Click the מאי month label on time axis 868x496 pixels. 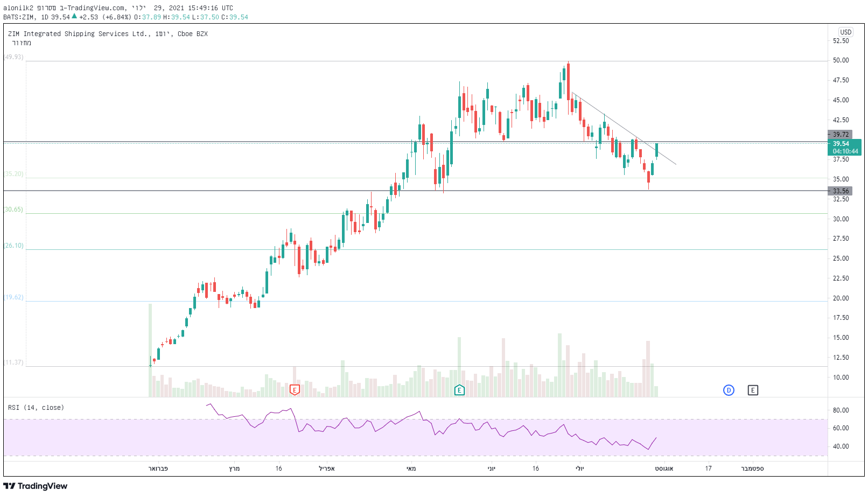pyautogui.click(x=411, y=469)
